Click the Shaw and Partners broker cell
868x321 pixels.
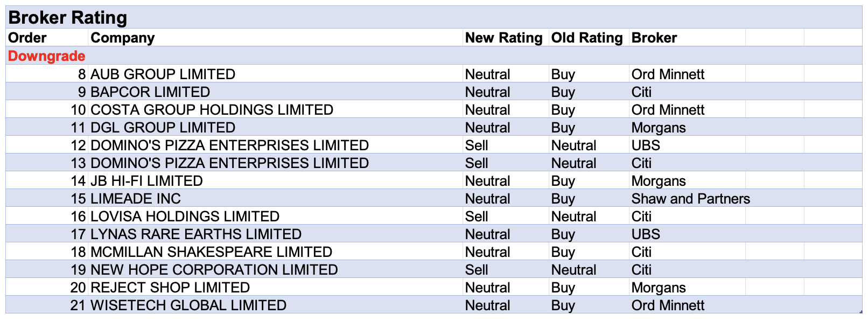click(x=690, y=199)
